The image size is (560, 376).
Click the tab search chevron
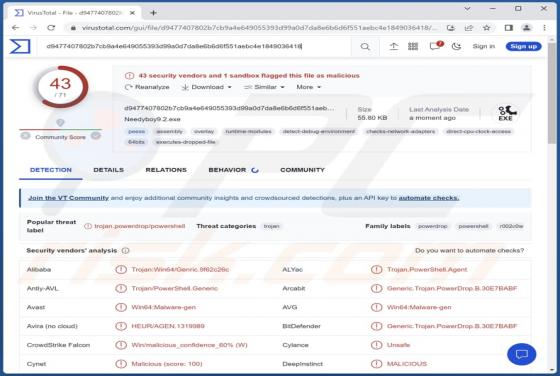coord(467,9)
